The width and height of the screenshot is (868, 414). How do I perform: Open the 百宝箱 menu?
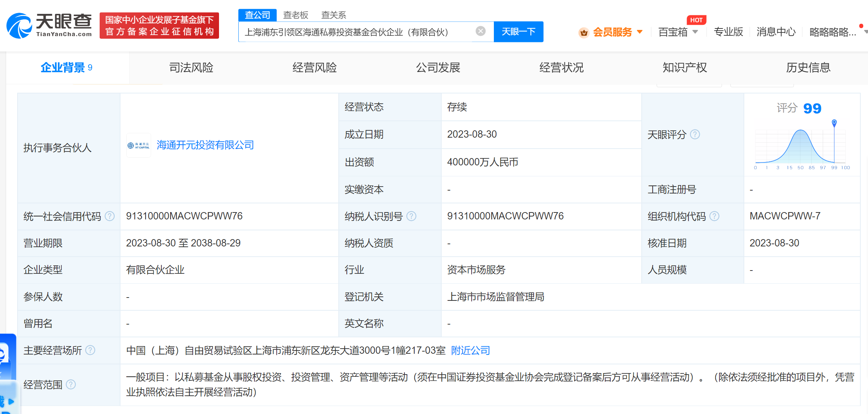pos(673,32)
